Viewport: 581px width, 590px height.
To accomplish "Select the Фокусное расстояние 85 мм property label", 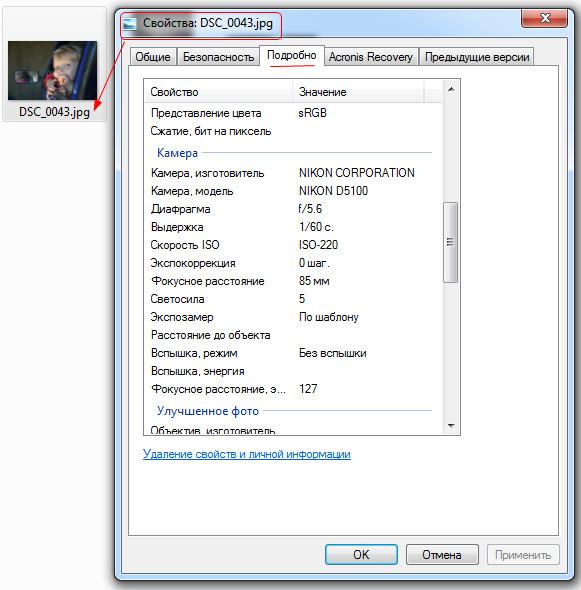I will click(208, 281).
